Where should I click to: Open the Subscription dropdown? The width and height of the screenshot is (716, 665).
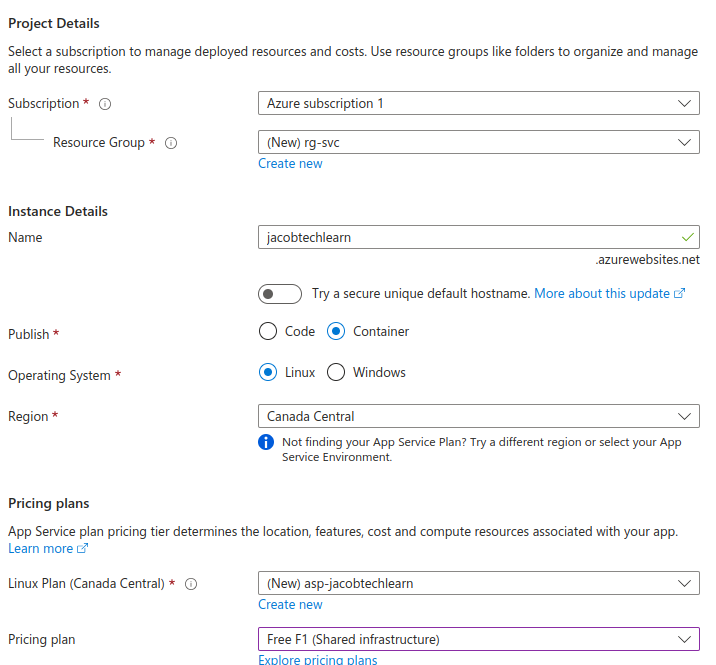[x=478, y=103]
